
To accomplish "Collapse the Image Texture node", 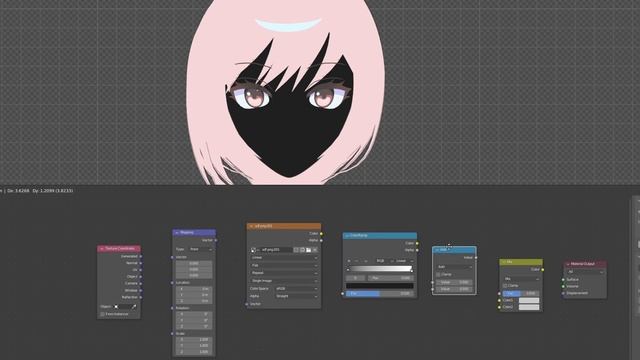I will (x=251, y=226).
